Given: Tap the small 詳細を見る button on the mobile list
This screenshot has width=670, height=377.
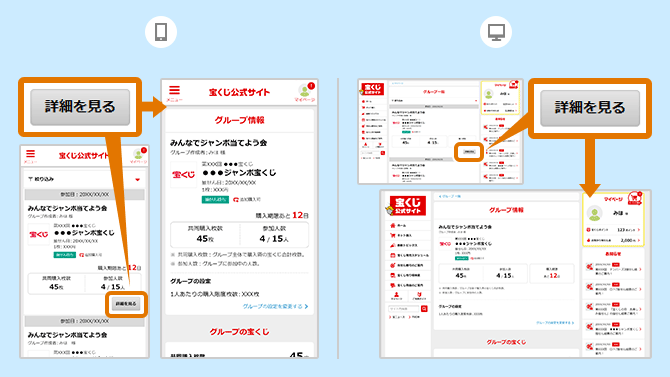Looking at the screenshot, I should point(126,304).
